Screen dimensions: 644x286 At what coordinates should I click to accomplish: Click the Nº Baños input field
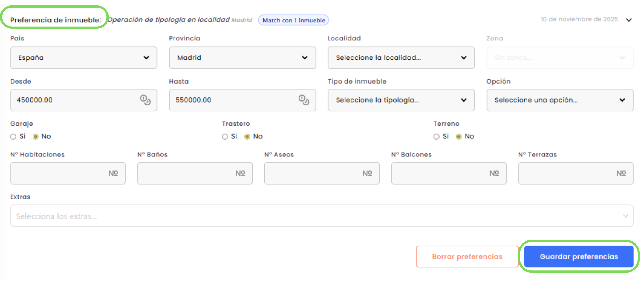[195, 173]
